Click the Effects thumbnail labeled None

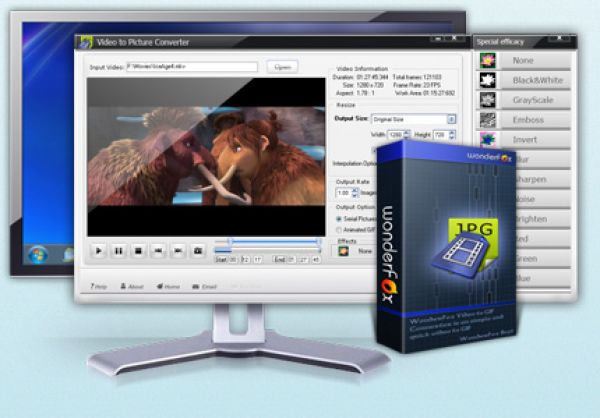pyautogui.click(x=344, y=251)
